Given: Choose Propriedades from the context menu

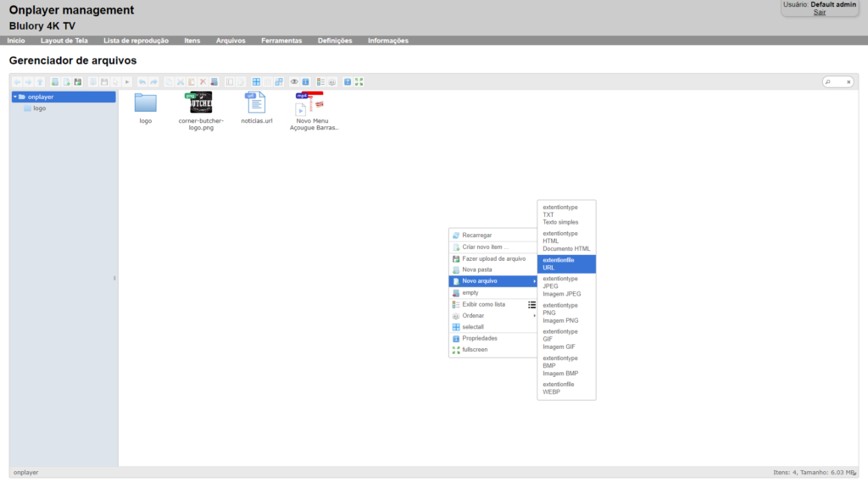Looking at the screenshot, I should [x=492, y=338].
